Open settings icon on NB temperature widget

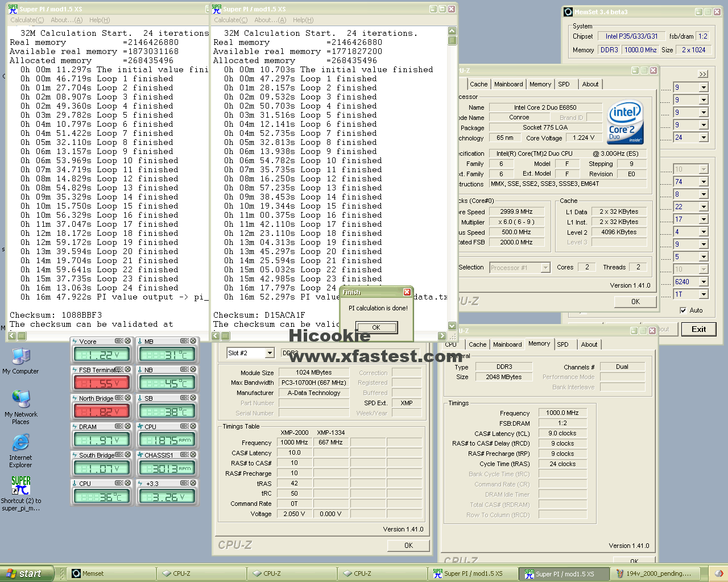(x=184, y=369)
